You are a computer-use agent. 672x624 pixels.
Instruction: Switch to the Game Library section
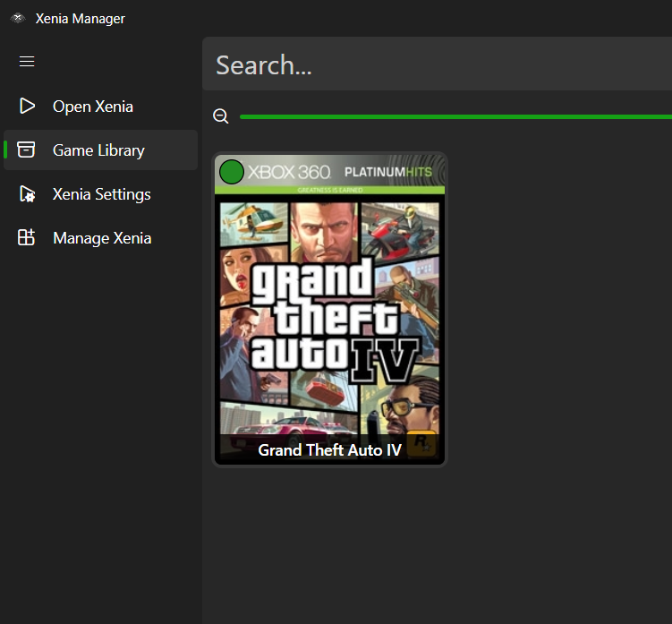[100, 150]
